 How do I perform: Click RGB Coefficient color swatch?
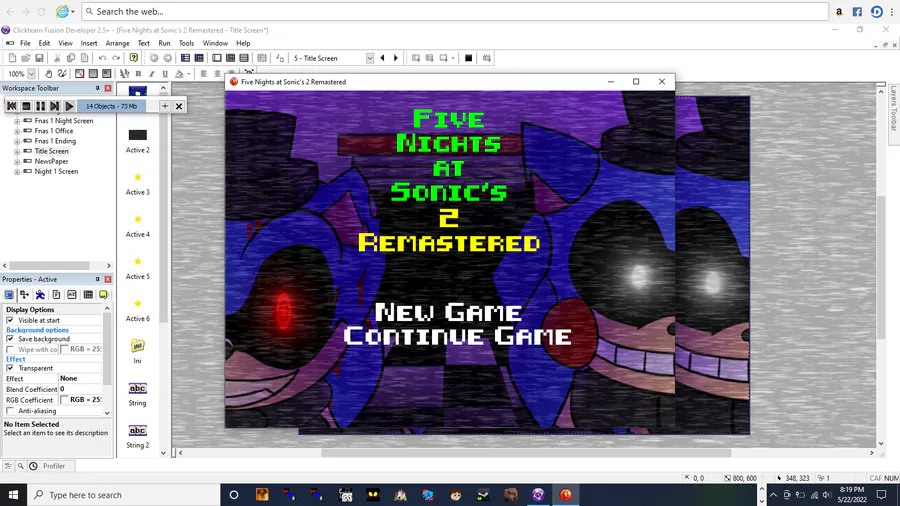click(64, 400)
